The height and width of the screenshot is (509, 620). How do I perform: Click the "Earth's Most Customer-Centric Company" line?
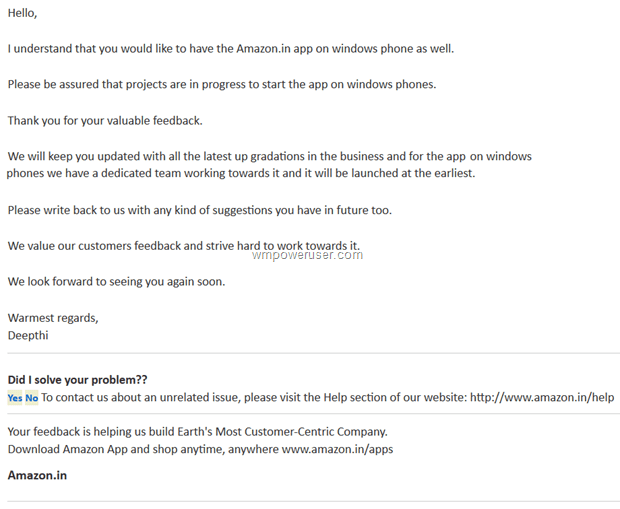pyautogui.click(x=197, y=431)
